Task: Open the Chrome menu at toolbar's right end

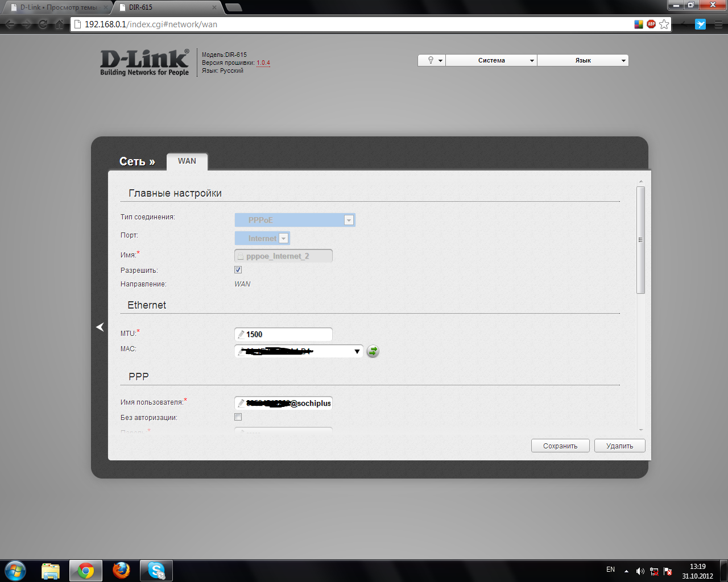Action: [718, 24]
